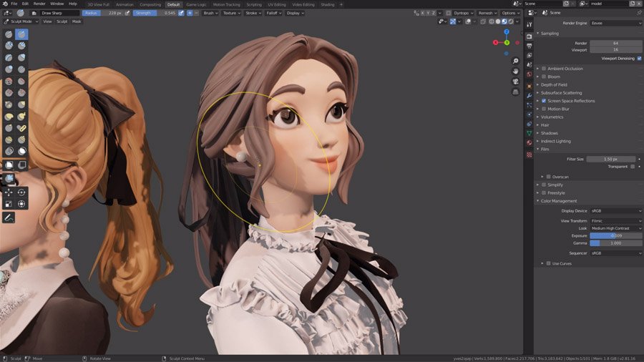This screenshot has height=362, width=644.
Task: Expand the Subsurface Scattering panel
Action: [x=561, y=93]
